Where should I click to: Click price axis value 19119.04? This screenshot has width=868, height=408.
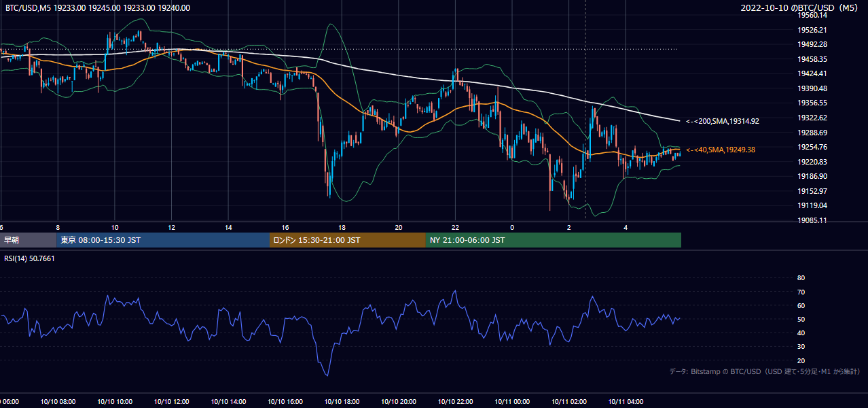(812, 205)
